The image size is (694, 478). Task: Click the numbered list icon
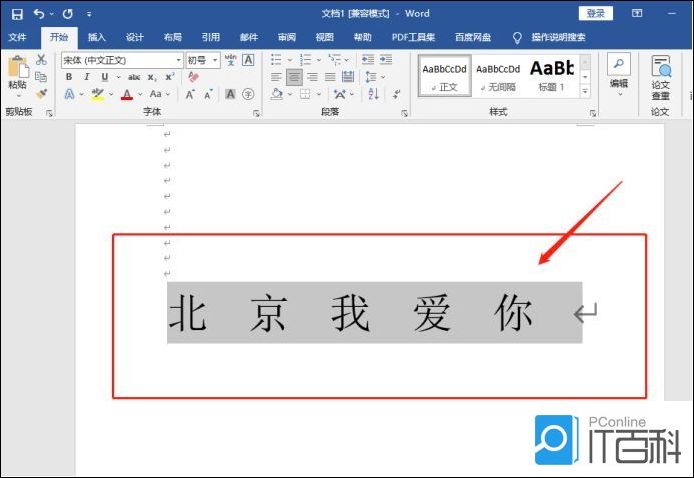tap(305, 59)
